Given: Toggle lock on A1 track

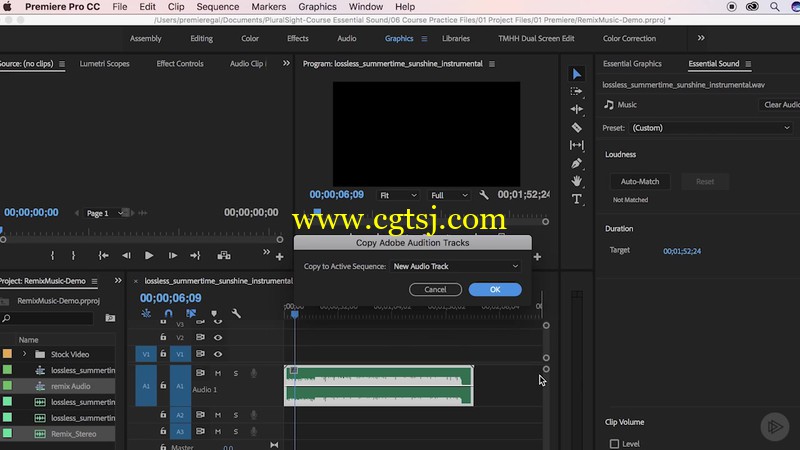Looking at the screenshot, I should coord(163,385).
